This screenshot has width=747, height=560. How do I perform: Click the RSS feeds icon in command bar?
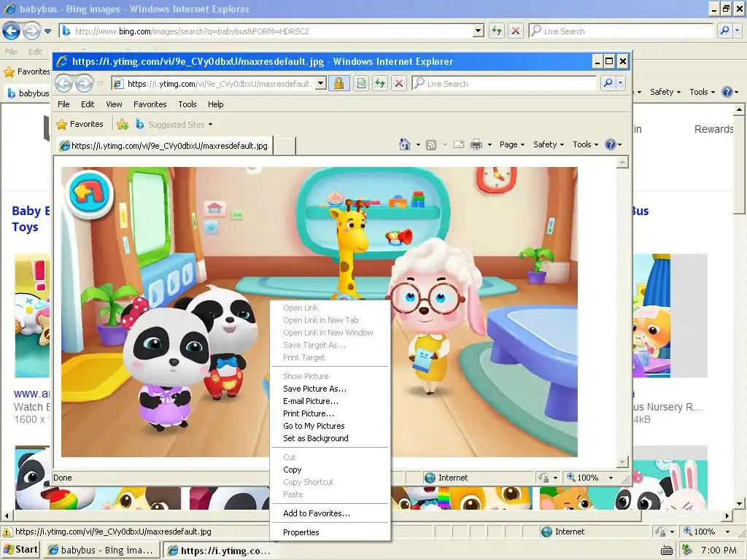pyautogui.click(x=430, y=145)
